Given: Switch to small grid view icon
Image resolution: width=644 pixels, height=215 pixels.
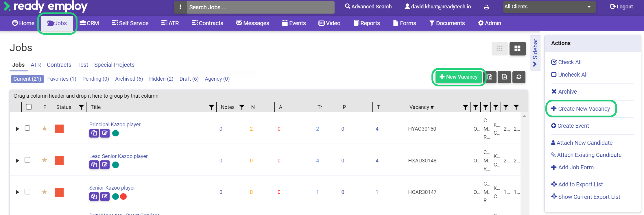Looking at the screenshot, I should tap(499, 49).
